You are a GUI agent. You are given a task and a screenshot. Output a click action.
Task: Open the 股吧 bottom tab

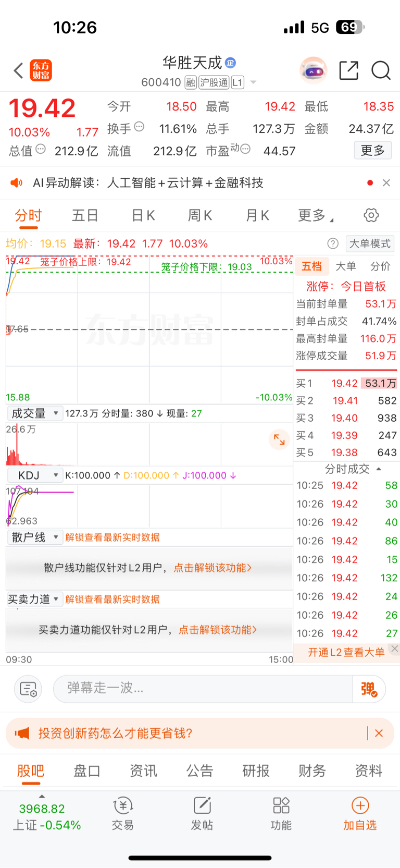31,771
